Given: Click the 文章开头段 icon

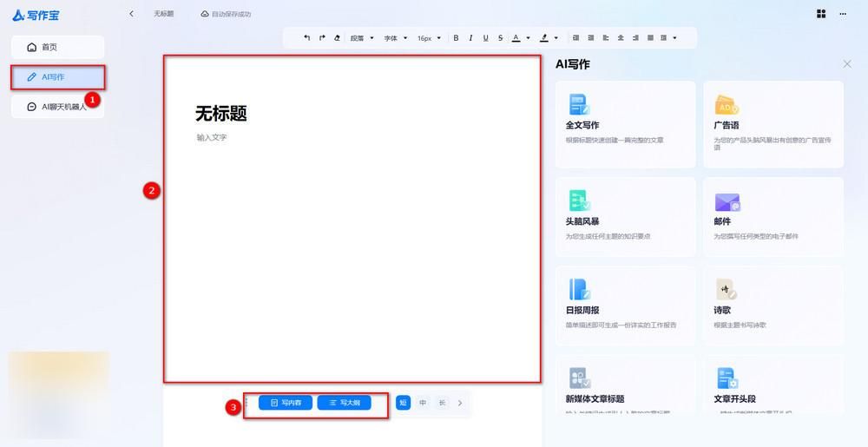Looking at the screenshot, I should (x=727, y=378).
